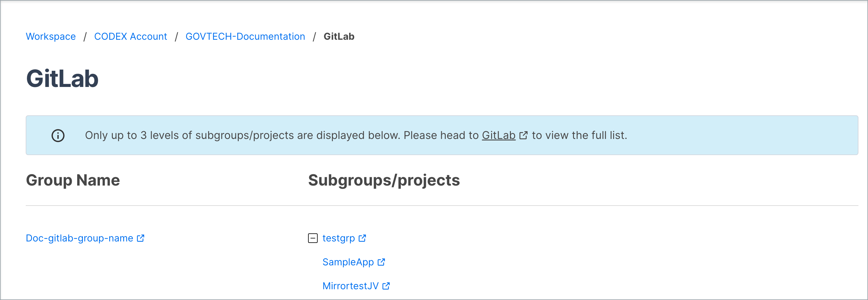This screenshot has height=300, width=868.
Task: Open the testgrp subgroup link
Action: 338,238
